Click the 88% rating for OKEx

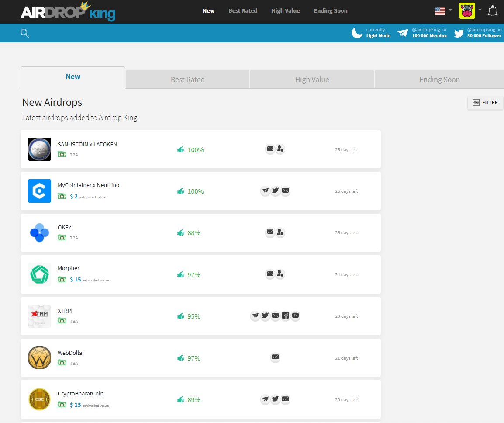194,233
